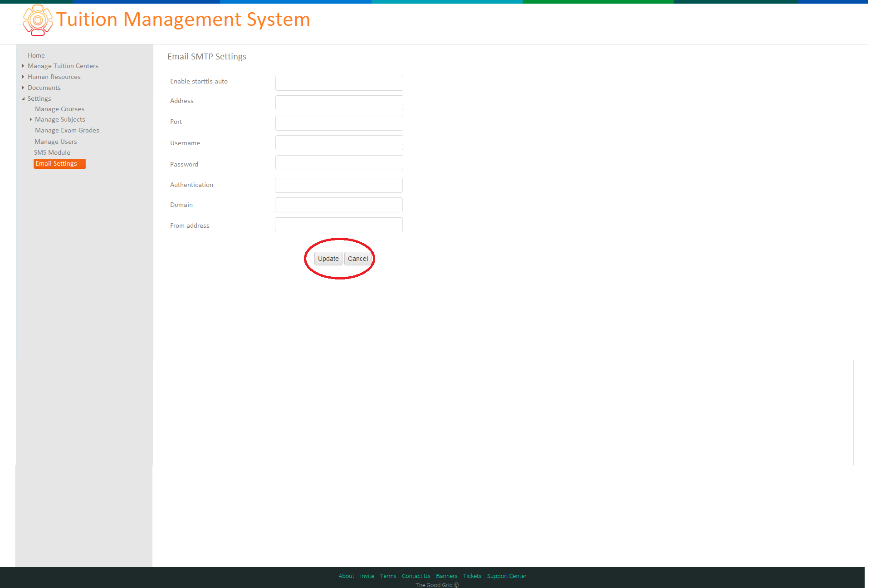Collapse the Settings tree arrow
The image size is (871, 588).
pyautogui.click(x=23, y=98)
